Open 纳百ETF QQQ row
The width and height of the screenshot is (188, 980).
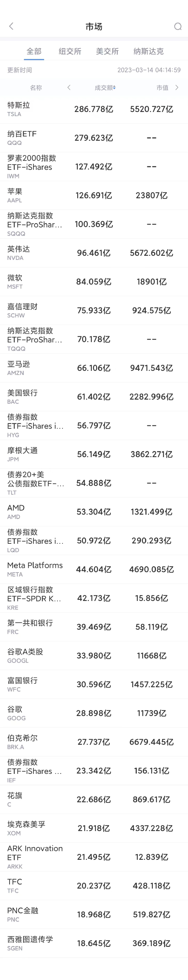[94, 138]
